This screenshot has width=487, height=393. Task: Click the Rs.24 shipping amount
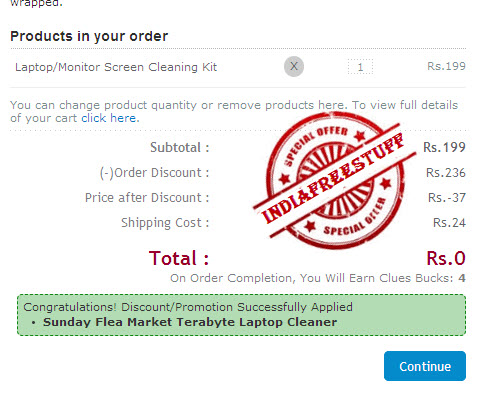(x=449, y=223)
